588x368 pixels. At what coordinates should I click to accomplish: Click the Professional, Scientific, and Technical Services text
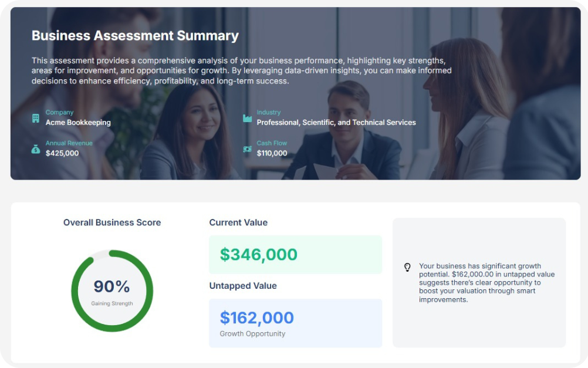336,123
